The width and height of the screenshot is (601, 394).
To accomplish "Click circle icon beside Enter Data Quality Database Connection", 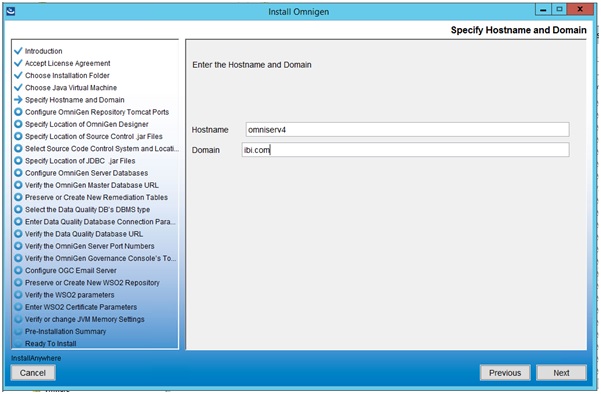I will pos(18,222).
